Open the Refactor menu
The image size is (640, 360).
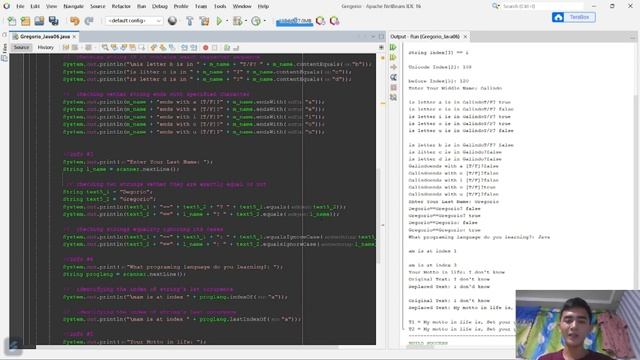(121, 6)
